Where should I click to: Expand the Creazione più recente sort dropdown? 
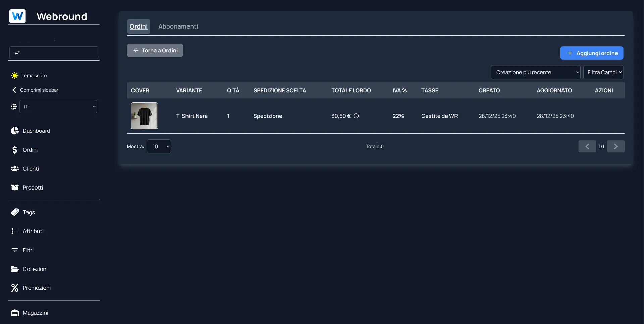535,72
